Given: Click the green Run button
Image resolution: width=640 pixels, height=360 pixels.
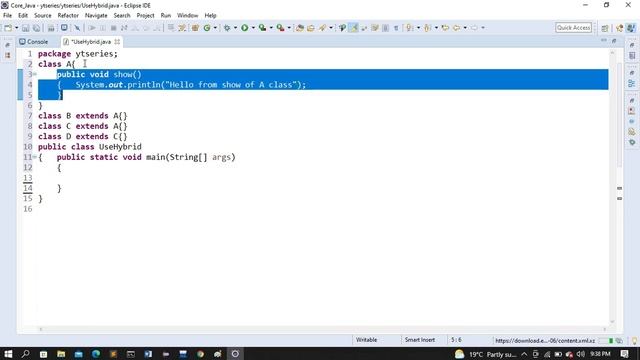Looking at the screenshot, I should (244, 28).
